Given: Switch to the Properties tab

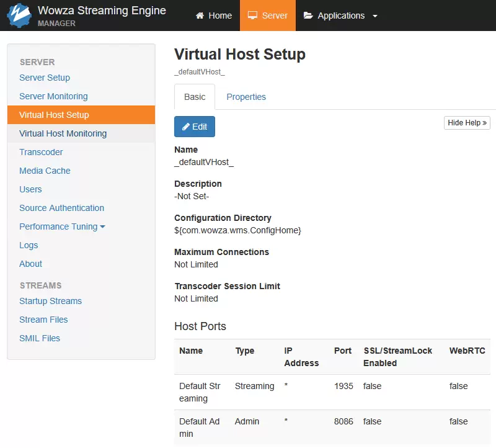Looking at the screenshot, I should 246,97.
